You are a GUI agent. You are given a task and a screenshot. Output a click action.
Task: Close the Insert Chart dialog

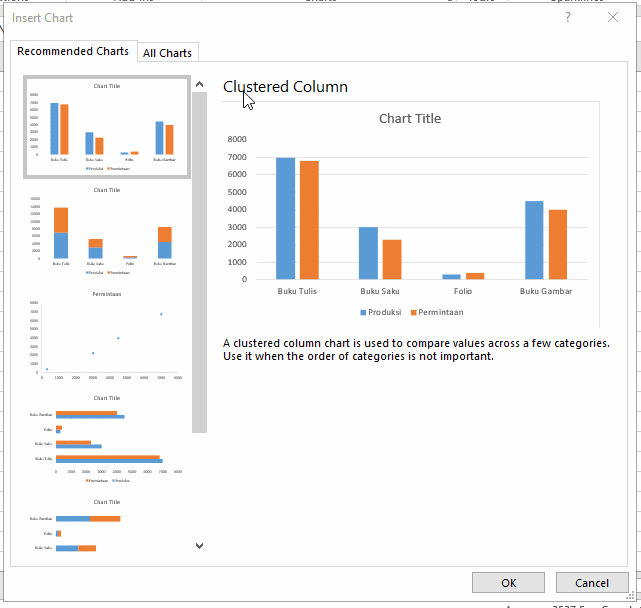613,17
